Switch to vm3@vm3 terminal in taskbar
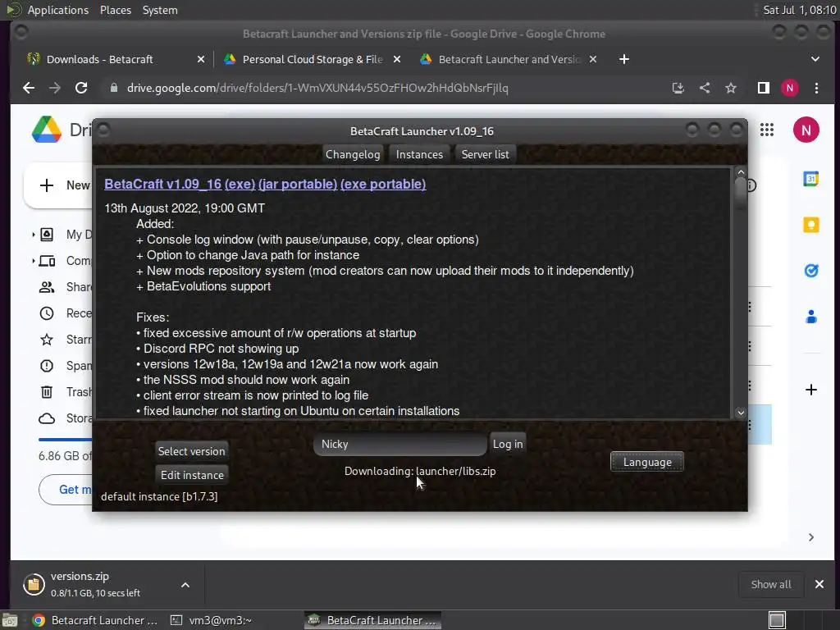 click(212, 620)
